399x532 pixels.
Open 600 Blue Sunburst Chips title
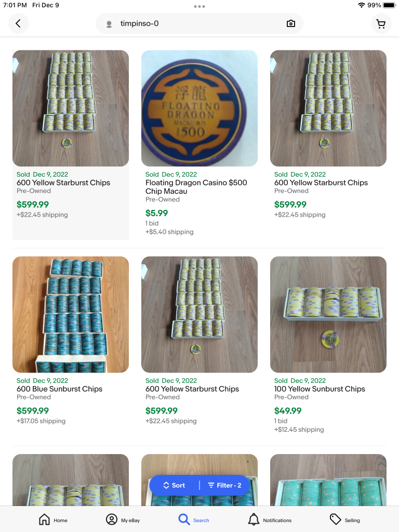point(59,389)
